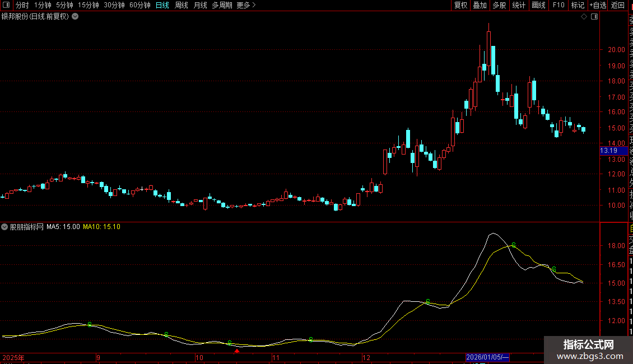Select the 1分钟 period
The image size is (633, 364).
43,5
